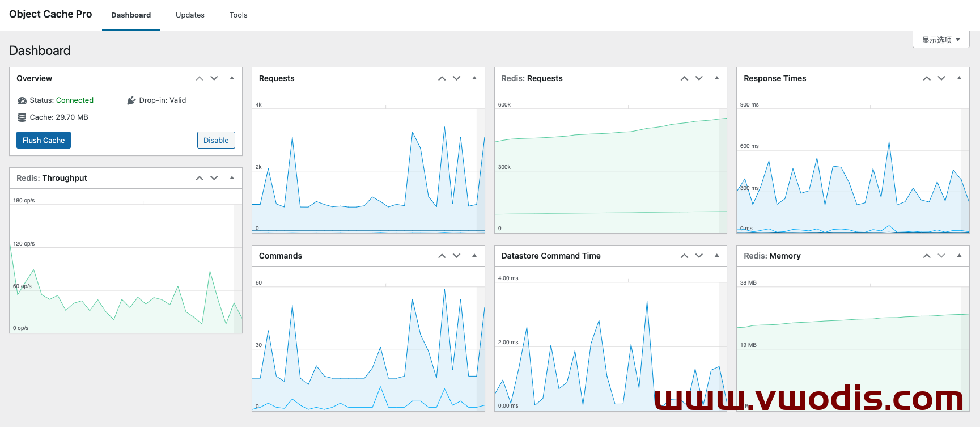
Task: Click the Response Times panel heading
Action: (775, 78)
